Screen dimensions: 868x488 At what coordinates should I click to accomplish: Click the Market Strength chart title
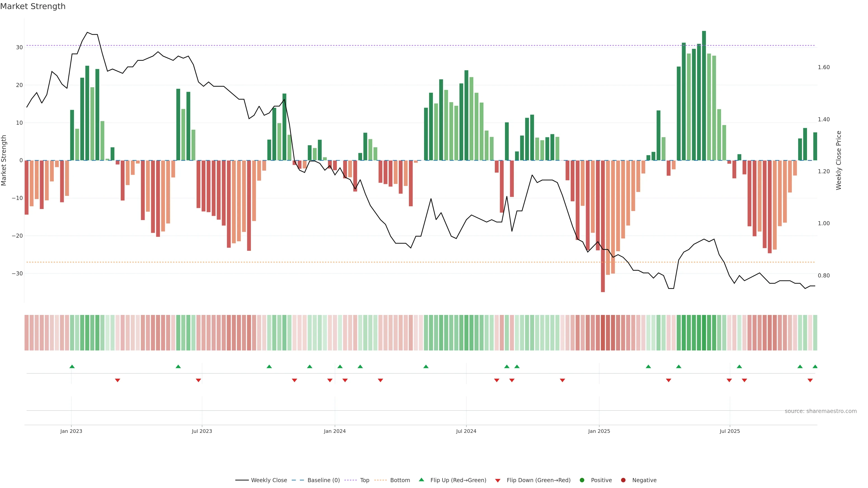(33, 6)
